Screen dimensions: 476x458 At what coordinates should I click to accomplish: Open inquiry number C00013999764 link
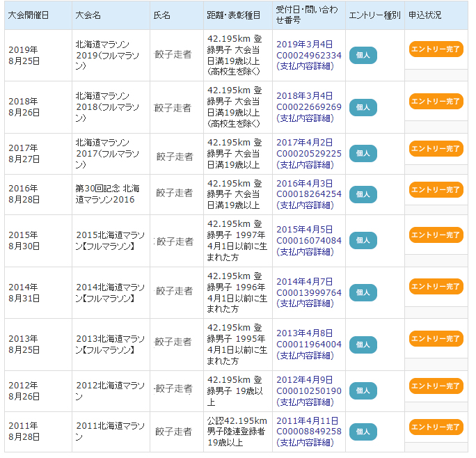(309, 293)
